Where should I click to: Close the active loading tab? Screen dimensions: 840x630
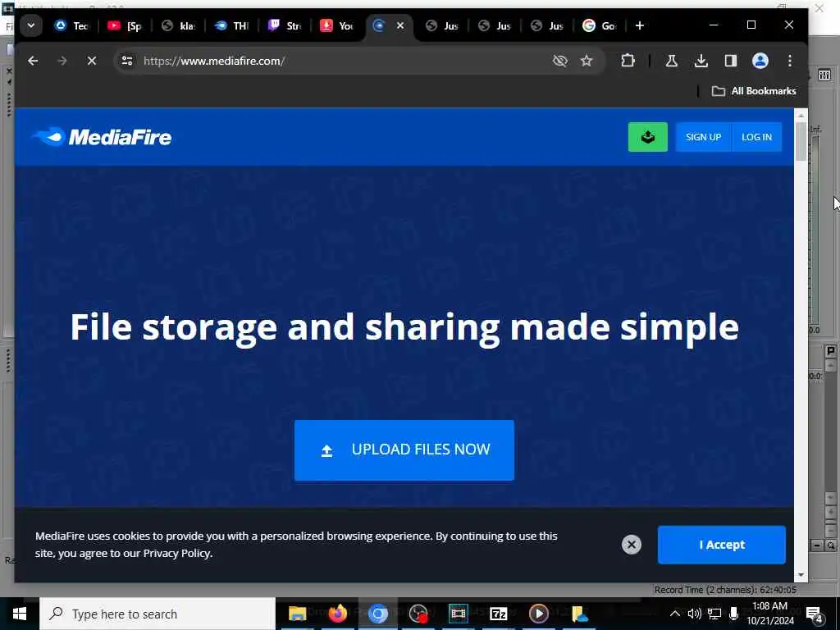coord(400,25)
